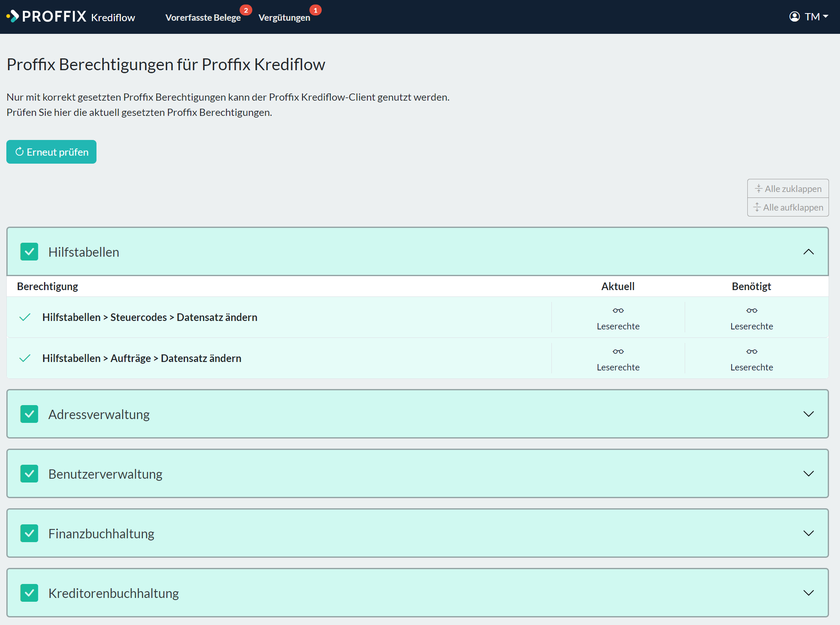Click the user profile icon
Image resolution: width=840 pixels, height=625 pixels.
click(x=795, y=16)
